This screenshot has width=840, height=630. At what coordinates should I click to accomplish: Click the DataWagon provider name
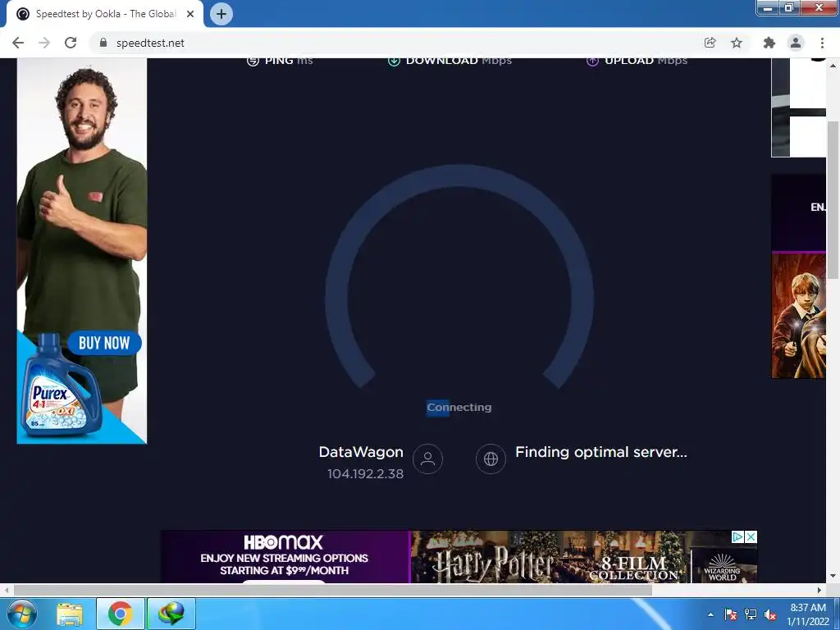pos(361,452)
